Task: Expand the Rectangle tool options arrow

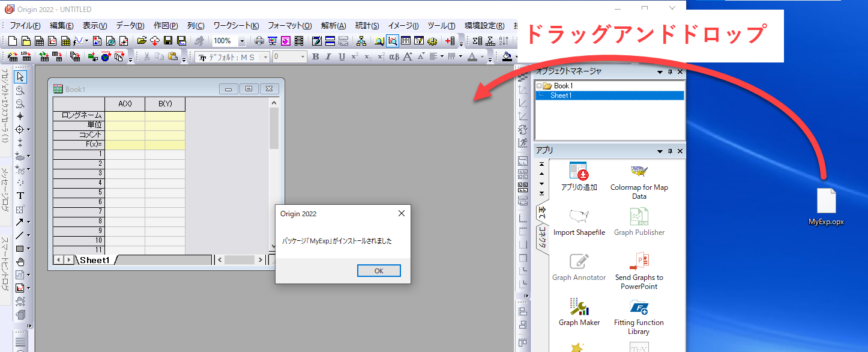Action: coord(28,249)
